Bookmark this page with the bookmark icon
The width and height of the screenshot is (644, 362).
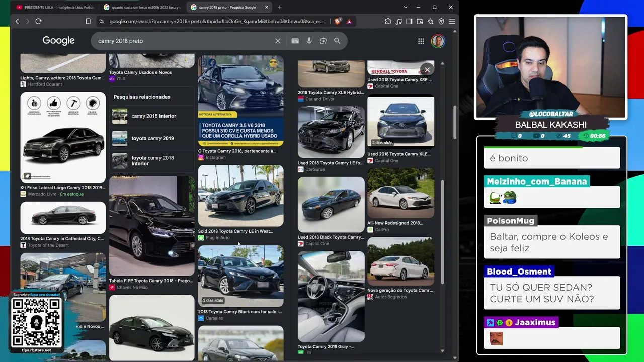tap(88, 21)
